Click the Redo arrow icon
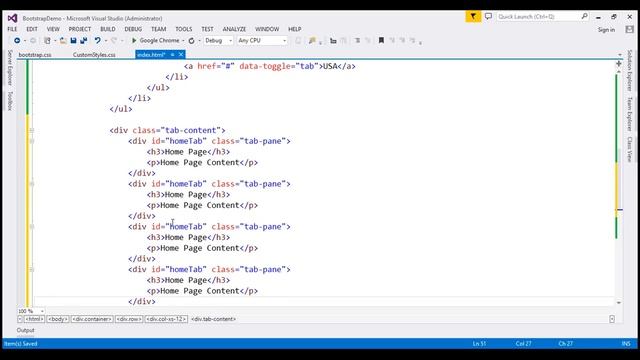Viewport: 640px width, 360px height. [114, 40]
